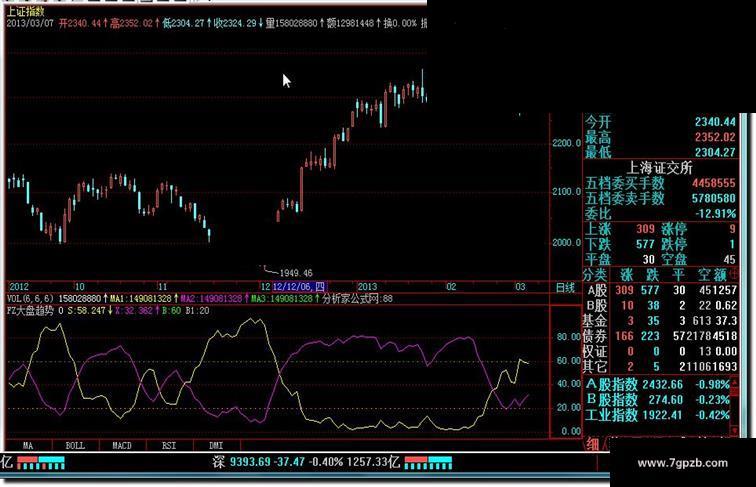Open the 工业指数 1922.41 row

click(657, 415)
